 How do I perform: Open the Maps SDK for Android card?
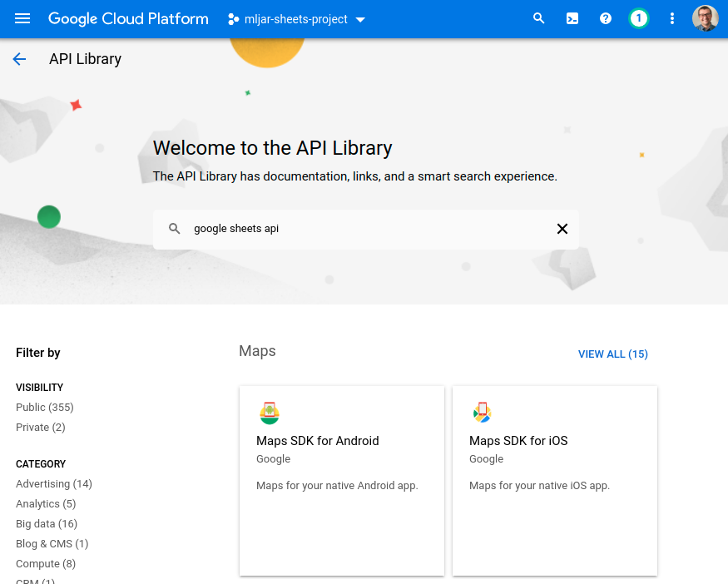tap(341, 481)
